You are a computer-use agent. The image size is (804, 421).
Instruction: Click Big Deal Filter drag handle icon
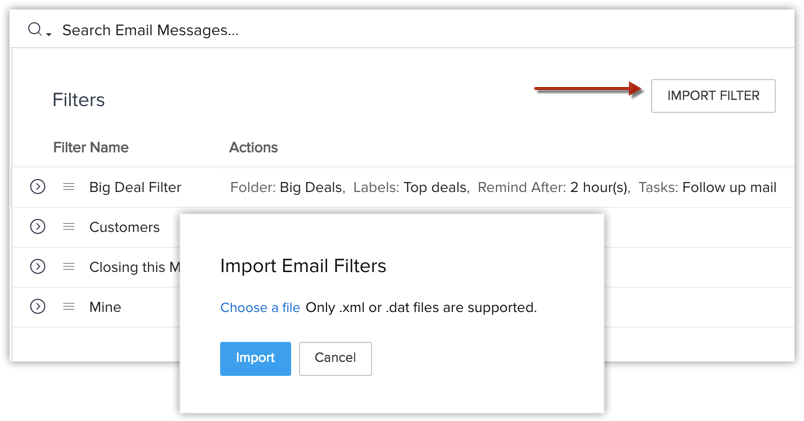(x=69, y=187)
